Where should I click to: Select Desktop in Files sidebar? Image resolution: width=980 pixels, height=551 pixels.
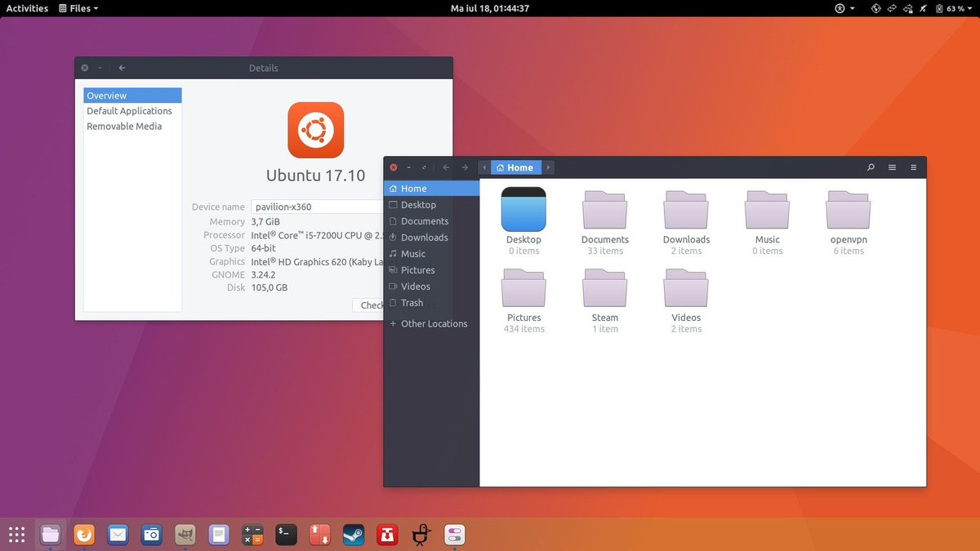click(431, 205)
